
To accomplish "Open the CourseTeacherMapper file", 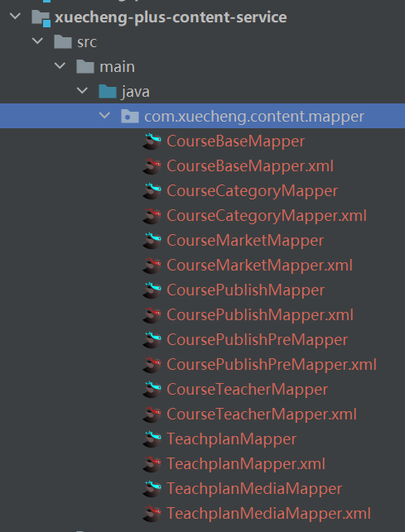I will [247, 390].
